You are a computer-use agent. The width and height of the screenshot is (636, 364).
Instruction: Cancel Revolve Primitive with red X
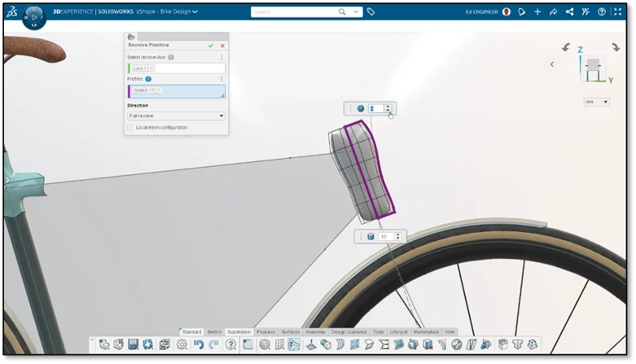pos(222,45)
